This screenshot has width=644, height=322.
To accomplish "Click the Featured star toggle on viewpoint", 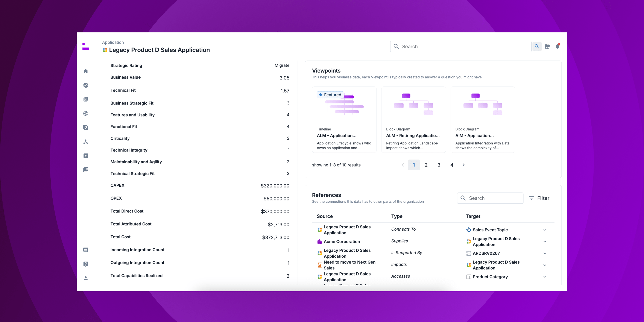I will point(321,95).
